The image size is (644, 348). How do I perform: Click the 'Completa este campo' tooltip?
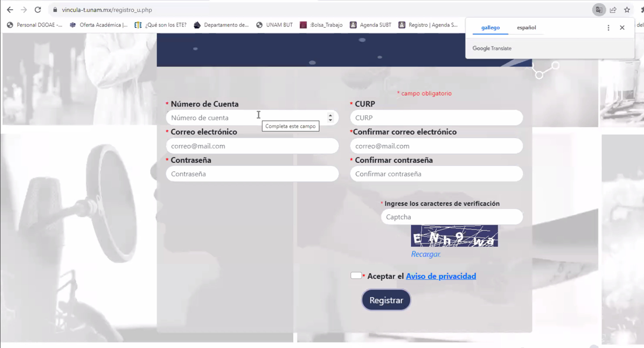coord(290,126)
